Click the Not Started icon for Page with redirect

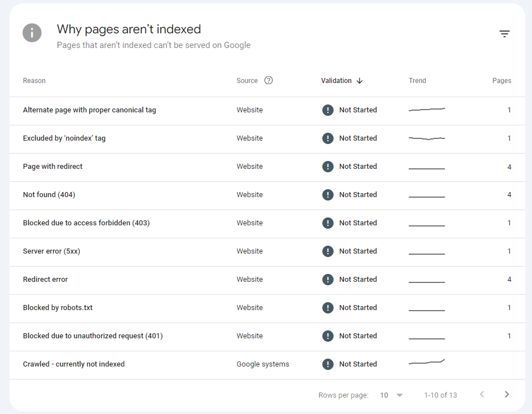(328, 167)
